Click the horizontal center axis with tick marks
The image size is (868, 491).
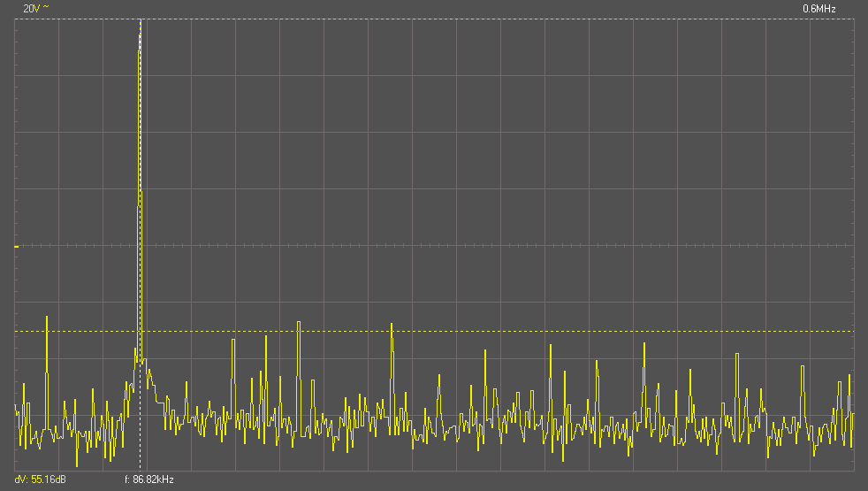530,245
